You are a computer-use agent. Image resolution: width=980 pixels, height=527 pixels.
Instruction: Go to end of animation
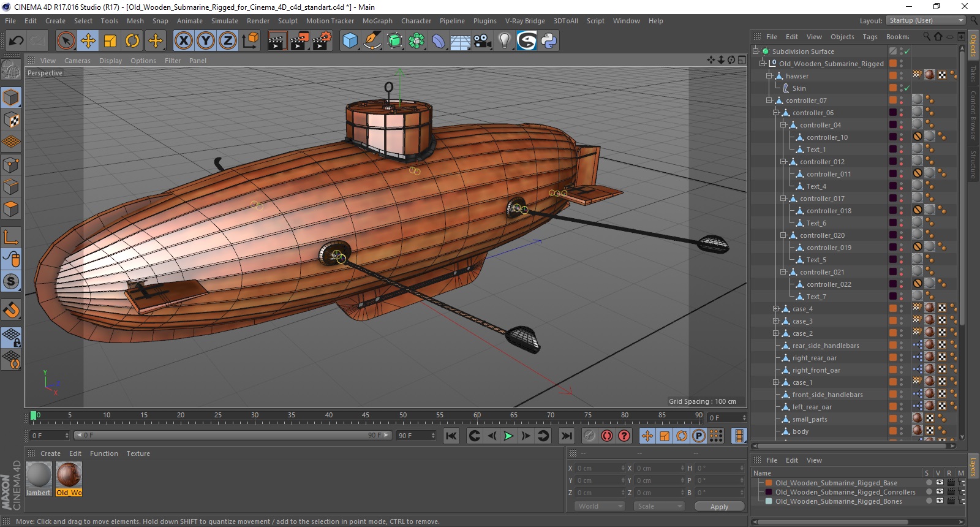click(x=567, y=436)
